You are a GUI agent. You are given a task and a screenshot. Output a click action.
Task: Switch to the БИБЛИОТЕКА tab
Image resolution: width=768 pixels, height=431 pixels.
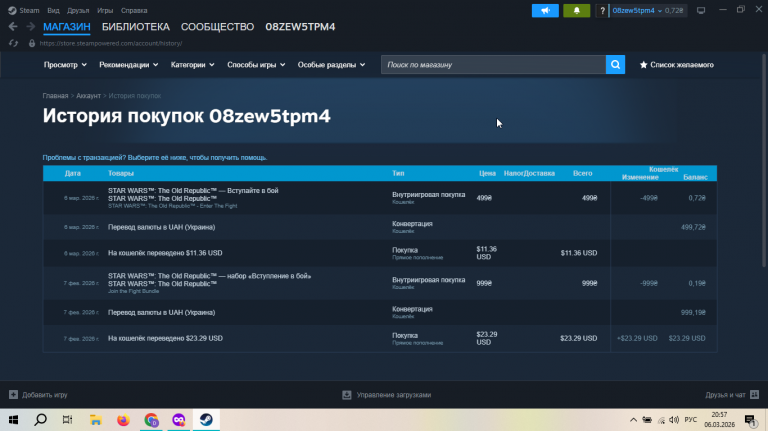tap(136, 27)
